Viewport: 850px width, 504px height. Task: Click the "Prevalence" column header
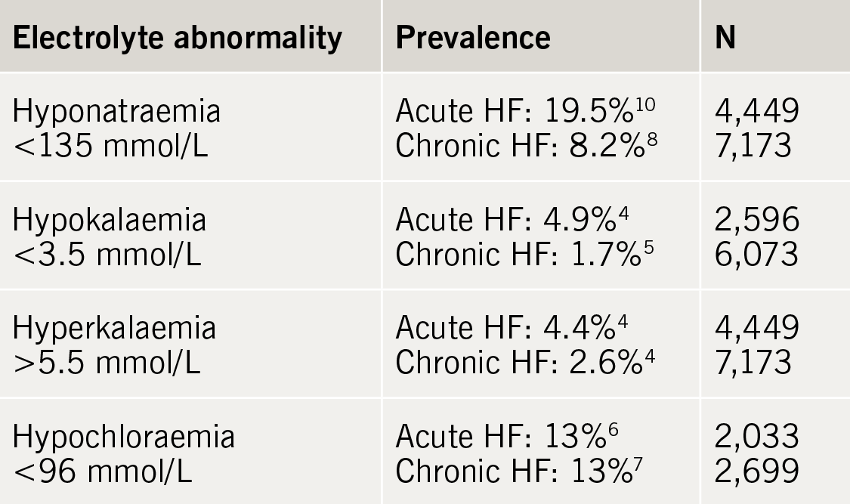click(473, 38)
